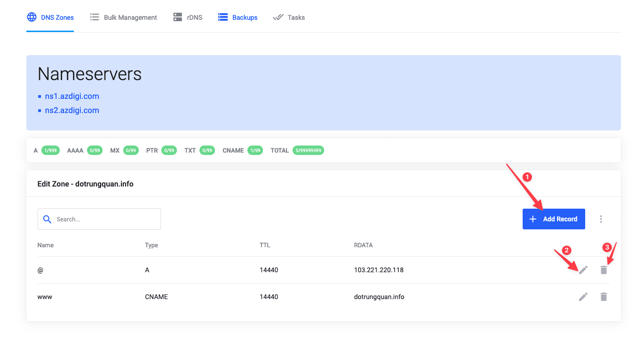Image resolution: width=644 pixels, height=341 pixels.
Task: Focus the Search records input field
Action: coord(106,219)
